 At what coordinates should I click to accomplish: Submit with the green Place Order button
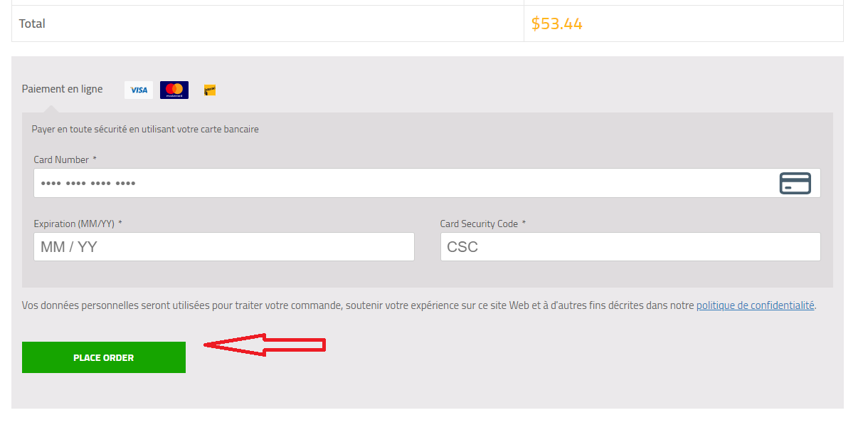104,357
